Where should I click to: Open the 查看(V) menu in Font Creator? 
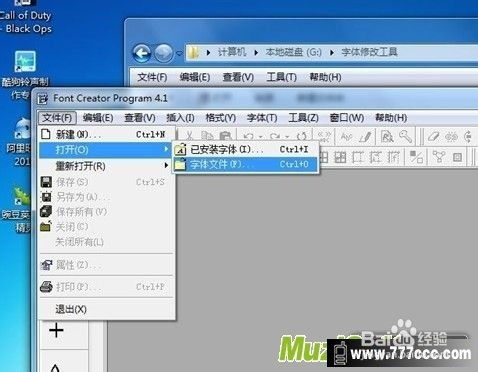(140, 118)
